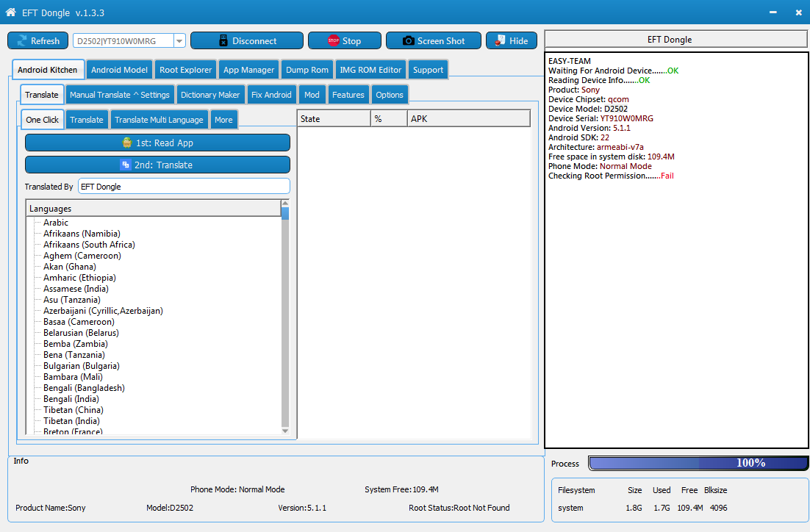Open the More tab

coord(223,119)
